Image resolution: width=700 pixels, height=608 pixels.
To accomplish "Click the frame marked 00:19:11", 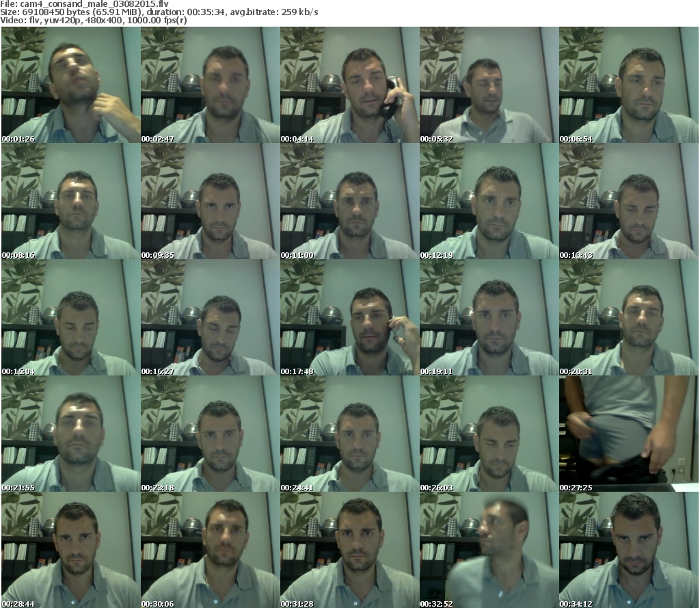I will click(x=489, y=317).
